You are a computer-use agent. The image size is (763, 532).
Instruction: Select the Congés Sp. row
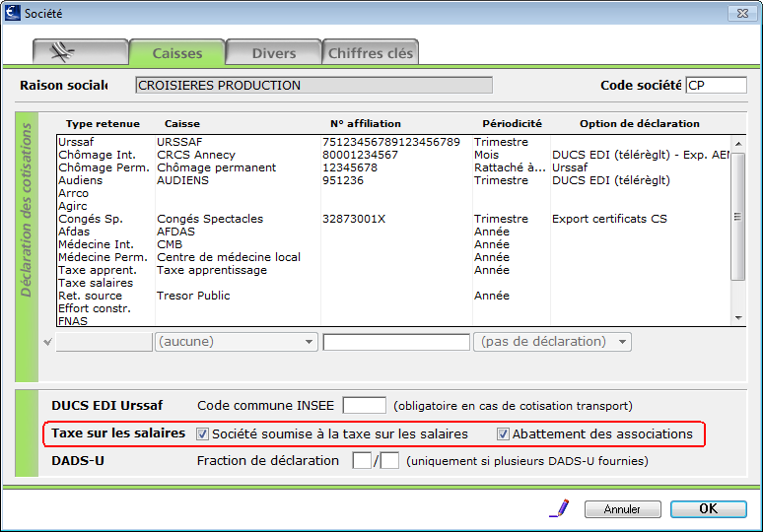tap(393, 219)
